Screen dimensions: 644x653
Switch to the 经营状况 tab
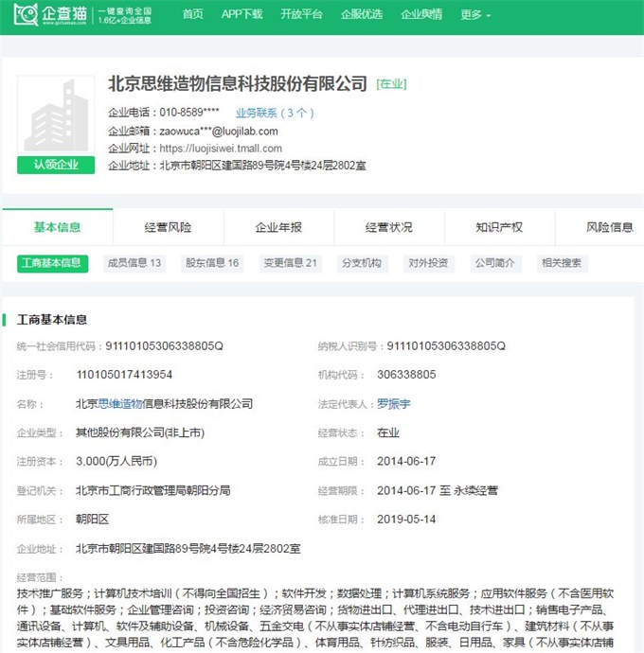tap(389, 227)
